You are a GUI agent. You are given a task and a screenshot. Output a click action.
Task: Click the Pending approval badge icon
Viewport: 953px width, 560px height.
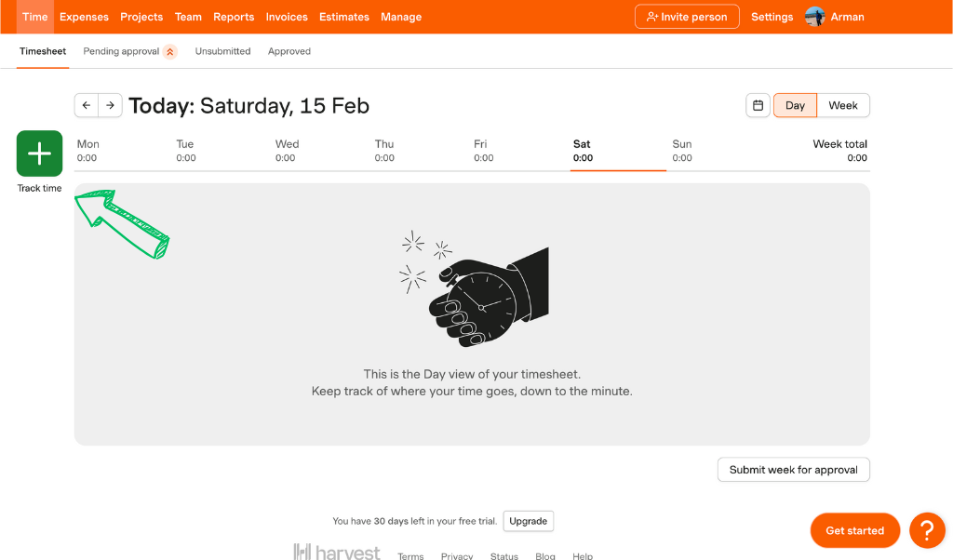tap(169, 52)
